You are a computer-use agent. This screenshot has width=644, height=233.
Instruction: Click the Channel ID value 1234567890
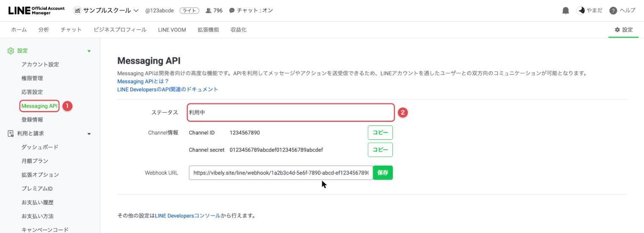(x=245, y=133)
